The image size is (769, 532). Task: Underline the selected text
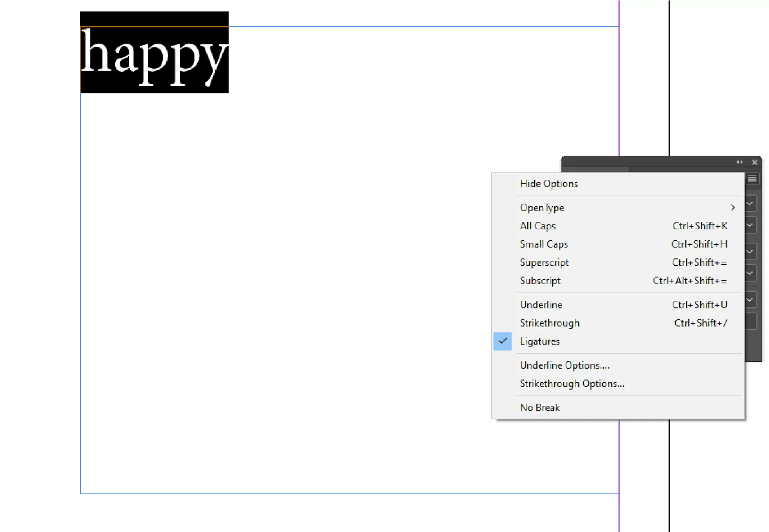coord(541,305)
